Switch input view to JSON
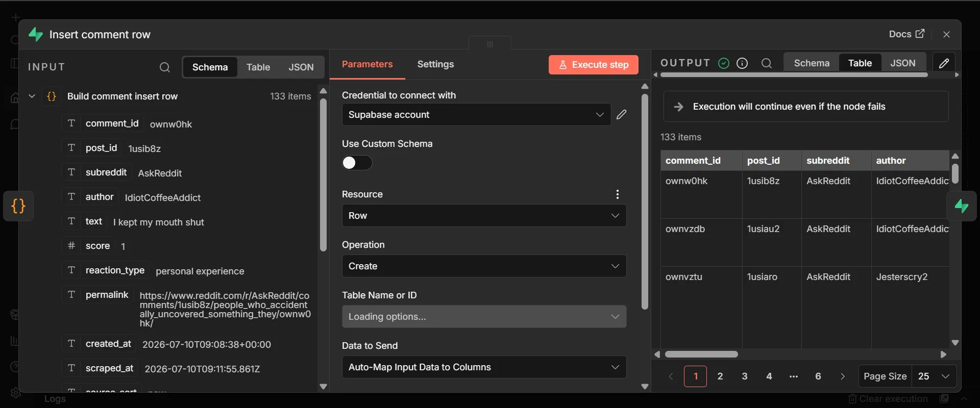This screenshot has height=408, width=980. (x=301, y=67)
